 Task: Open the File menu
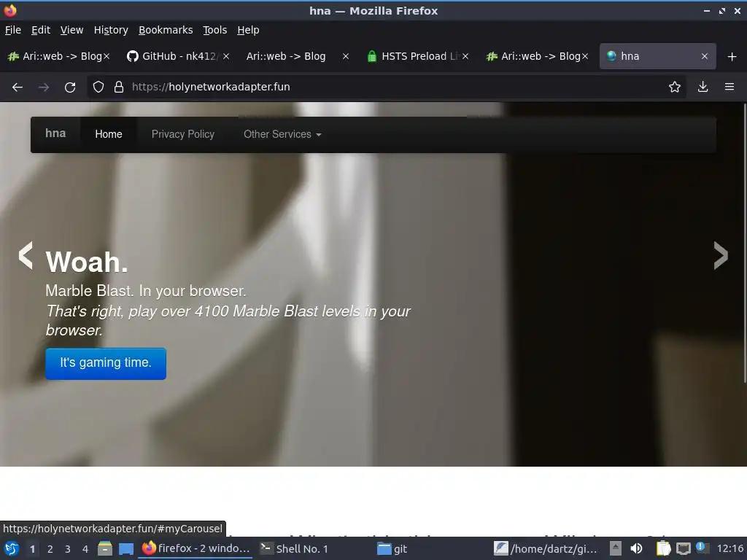[13, 30]
